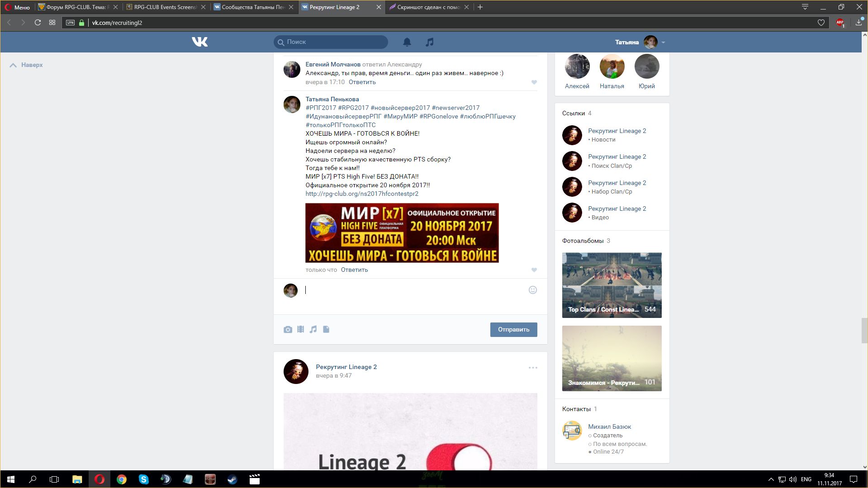
Task: Like Евгений Молчанов's comment
Action: tap(534, 82)
